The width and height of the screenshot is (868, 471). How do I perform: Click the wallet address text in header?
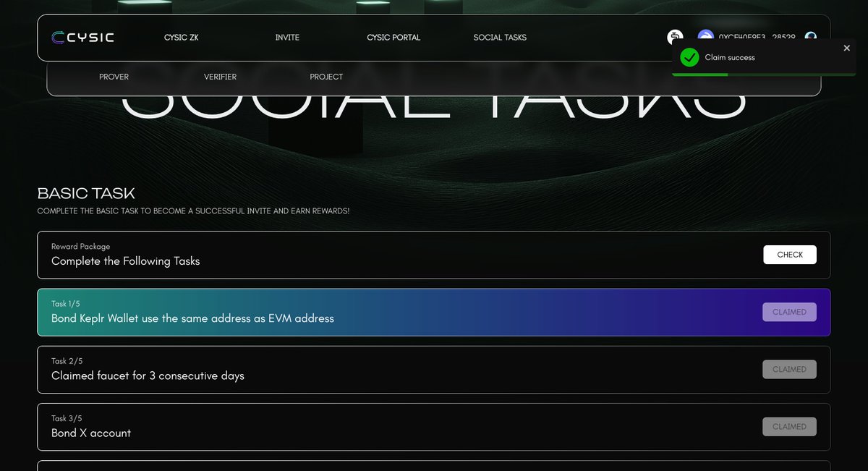pos(757,36)
